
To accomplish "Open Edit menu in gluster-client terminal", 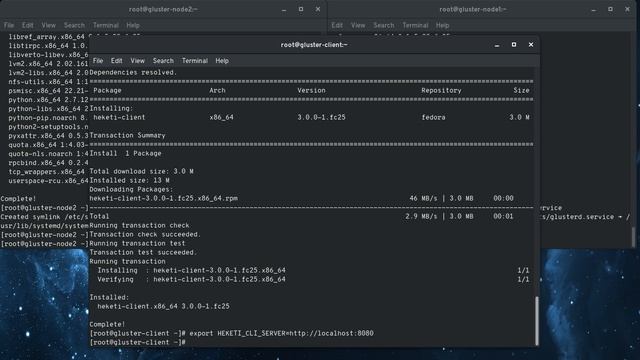I will [x=117, y=61].
